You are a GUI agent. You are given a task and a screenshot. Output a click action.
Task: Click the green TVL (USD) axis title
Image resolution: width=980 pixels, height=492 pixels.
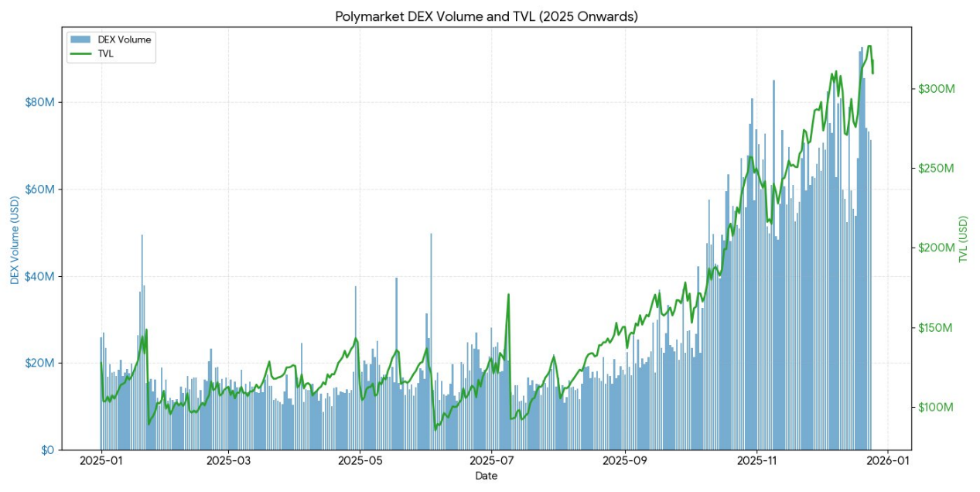(x=963, y=238)
